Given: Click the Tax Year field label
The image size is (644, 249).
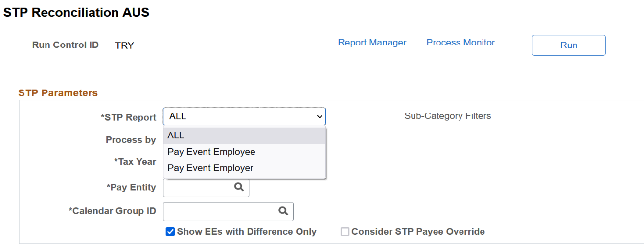Looking at the screenshot, I should [135, 162].
